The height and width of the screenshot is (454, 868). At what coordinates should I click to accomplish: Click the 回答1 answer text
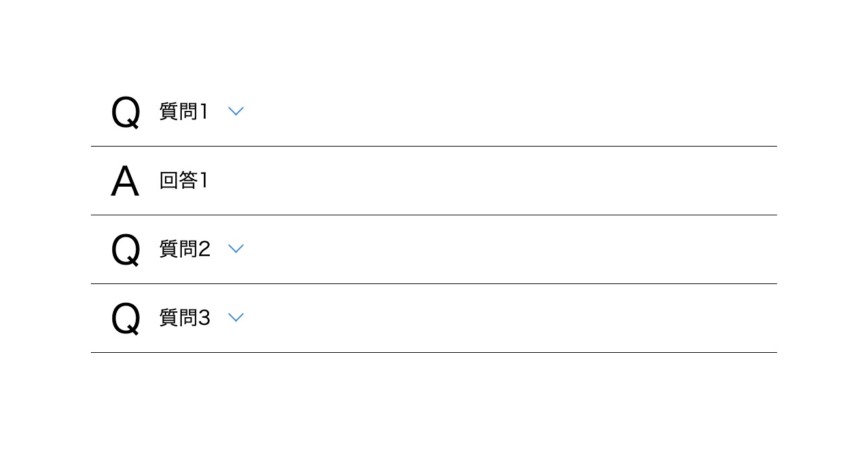pyautogui.click(x=184, y=180)
